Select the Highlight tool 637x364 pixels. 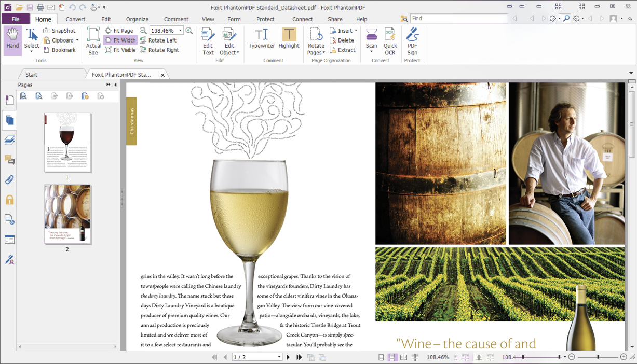(x=289, y=39)
